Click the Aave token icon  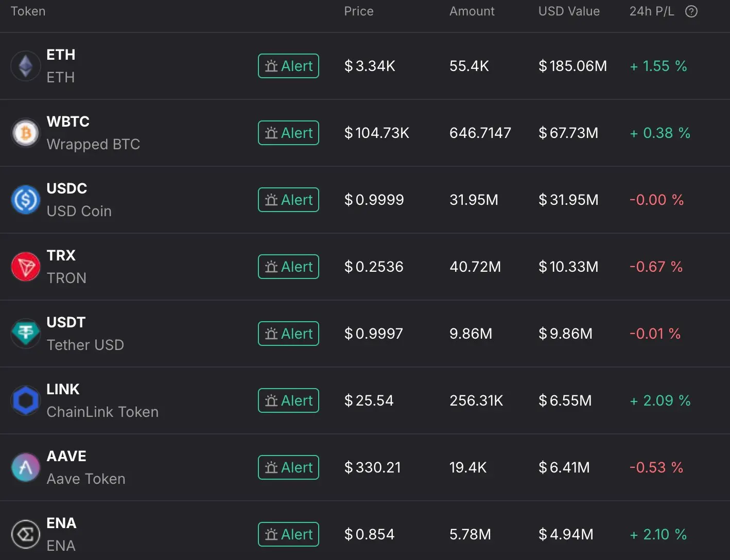pos(26,467)
